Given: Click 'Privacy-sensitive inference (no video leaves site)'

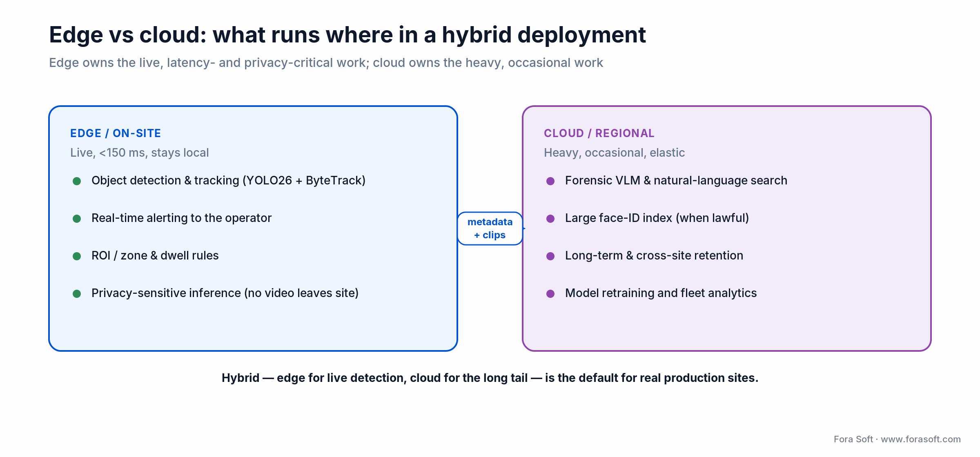Looking at the screenshot, I should (225, 293).
